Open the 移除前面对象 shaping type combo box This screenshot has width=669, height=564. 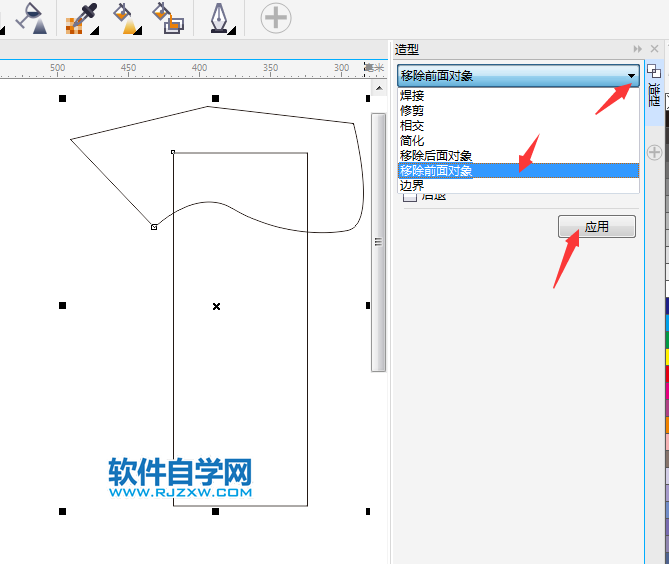pyautogui.click(x=518, y=76)
